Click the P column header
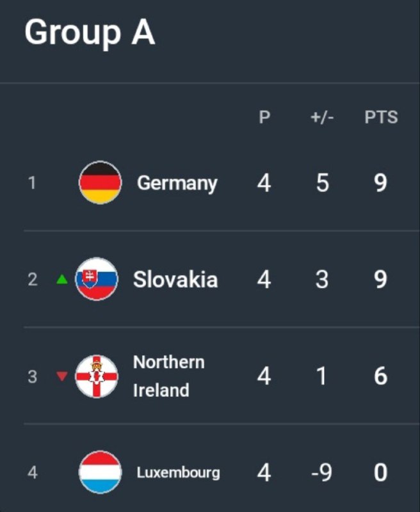 264,117
